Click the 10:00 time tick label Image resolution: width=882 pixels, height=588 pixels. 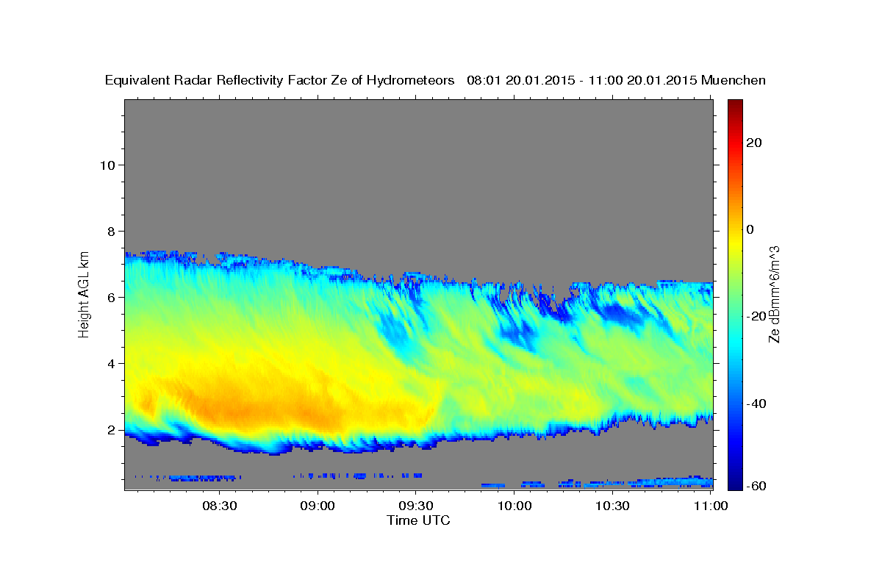[x=514, y=506]
